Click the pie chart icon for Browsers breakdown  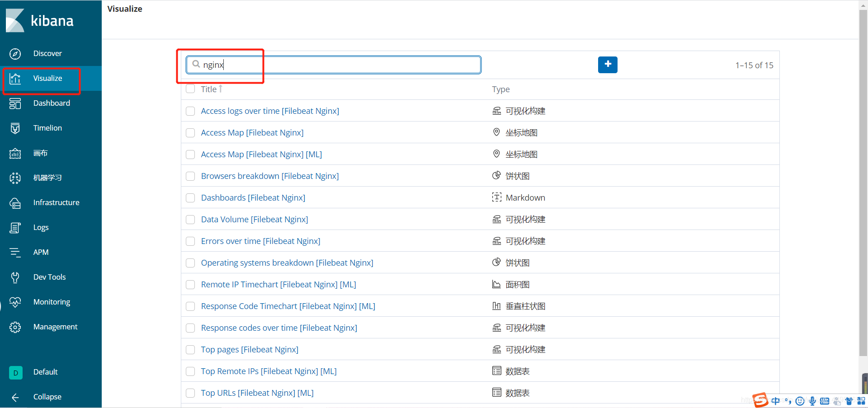click(496, 175)
